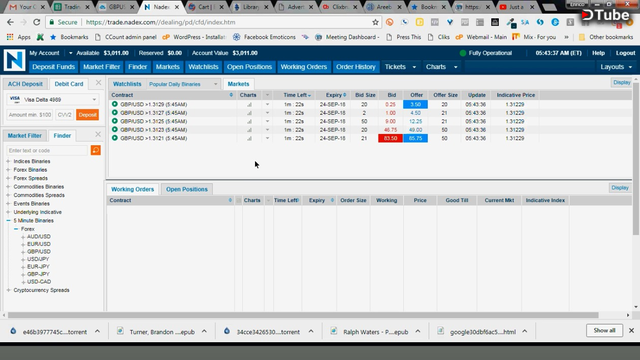Collapse the 5 Minute Binaries node
The width and height of the screenshot is (640, 360).
coord(8,220)
